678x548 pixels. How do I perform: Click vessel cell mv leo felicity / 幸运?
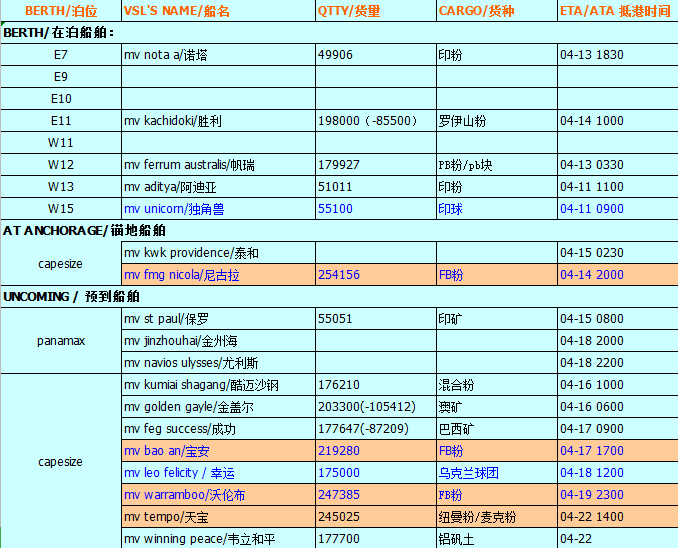(x=218, y=473)
